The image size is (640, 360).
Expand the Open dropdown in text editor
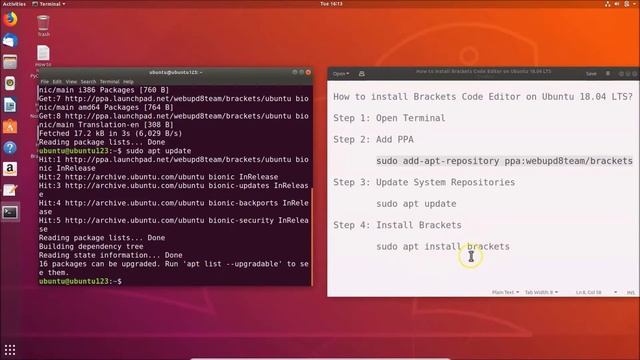pyautogui.click(x=341, y=74)
